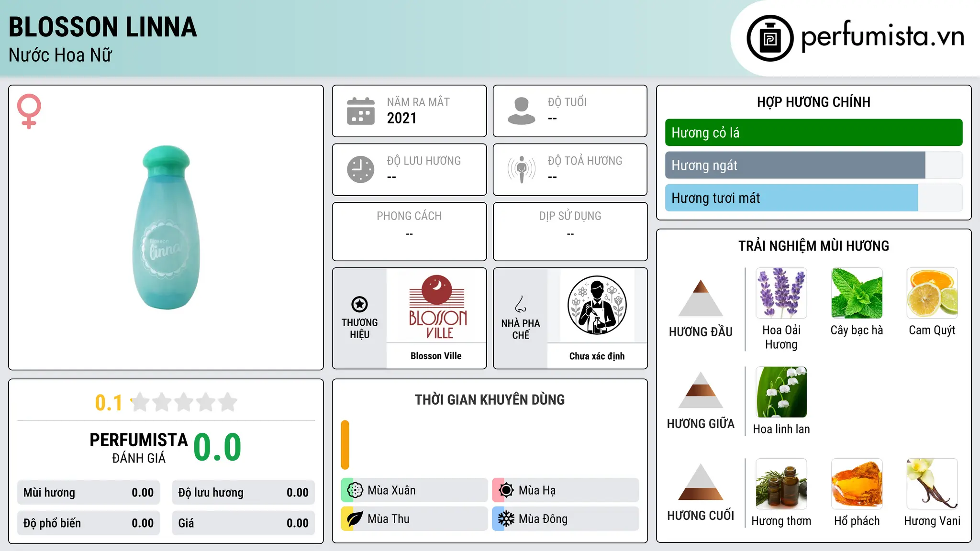Click the Độ lưu hương 0.00 score row
The height and width of the screenshot is (551, 980).
click(x=244, y=493)
